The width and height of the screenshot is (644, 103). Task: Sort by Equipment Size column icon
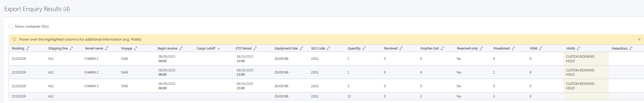(301, 48)
